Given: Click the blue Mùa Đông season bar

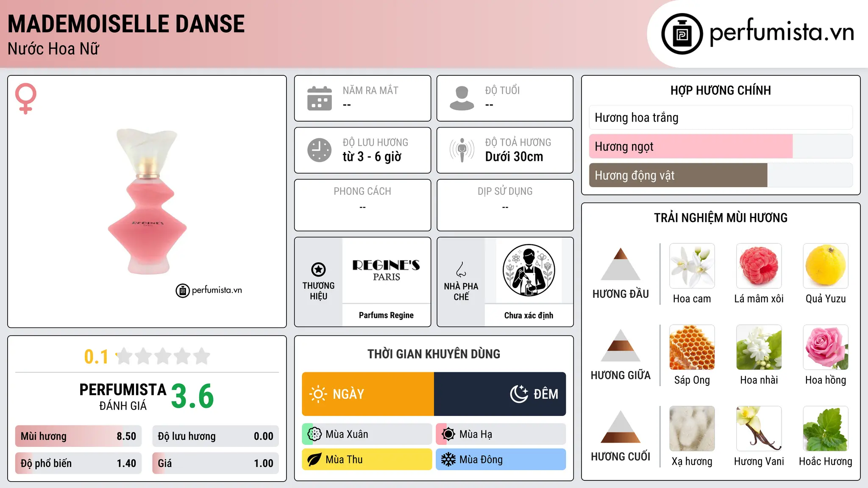Looking at the screenshot, I should coord(501,460).
